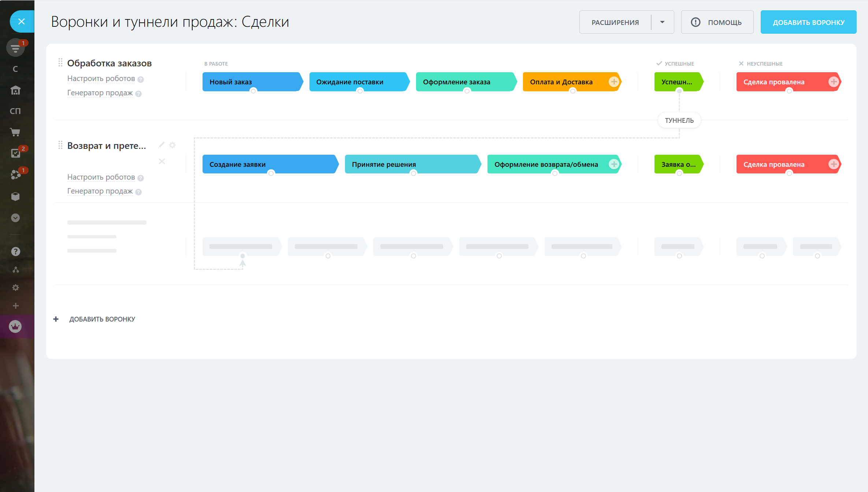
Task: Click the warehouse icon in sidebar
Action: click(x=15, y=90)
